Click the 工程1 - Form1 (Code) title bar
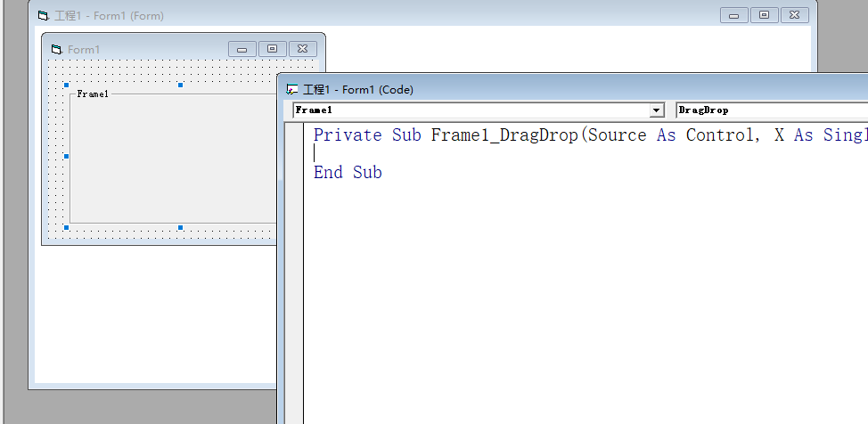Image resolution: width=868 pixels, height=424 pixels. tap(574, 89)
